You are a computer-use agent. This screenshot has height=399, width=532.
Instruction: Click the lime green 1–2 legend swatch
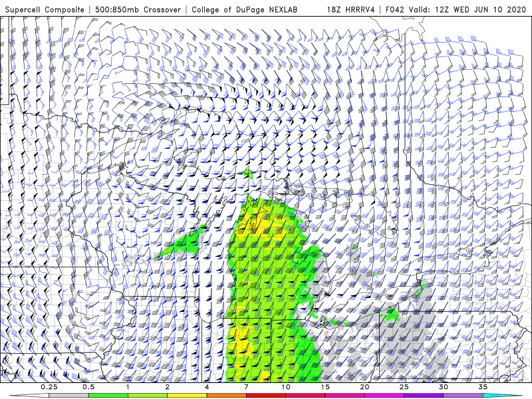point(148,396)
